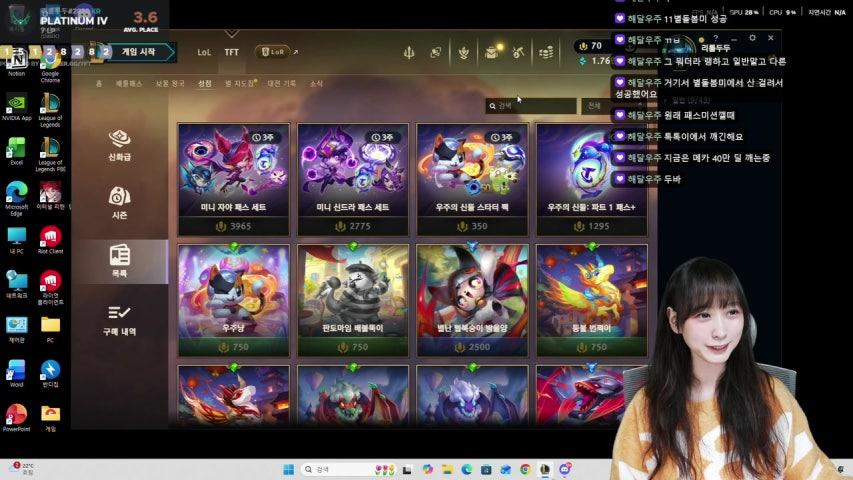
Task: Open the Clash trident icon
Action: point(409,52)
